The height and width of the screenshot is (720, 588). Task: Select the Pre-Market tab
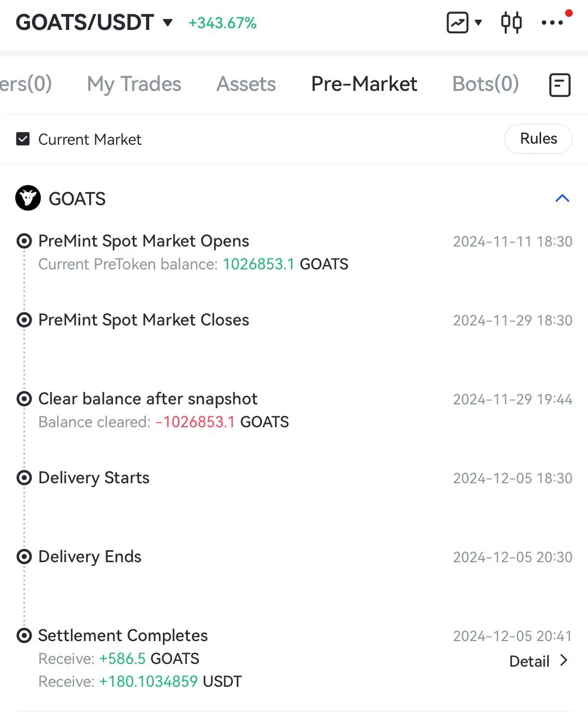point(364,84)
